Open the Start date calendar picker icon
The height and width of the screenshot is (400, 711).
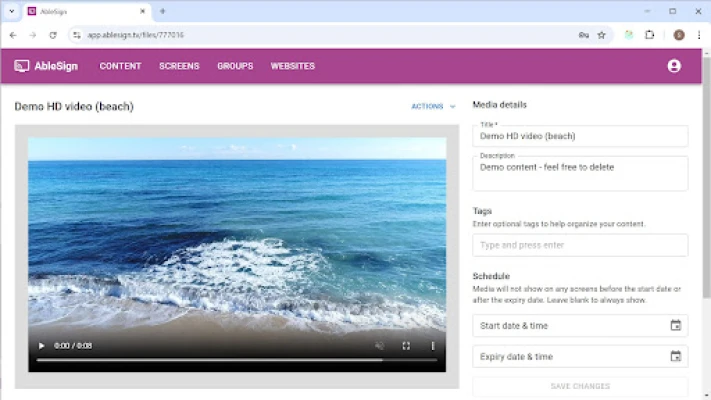tap(675, 325)
